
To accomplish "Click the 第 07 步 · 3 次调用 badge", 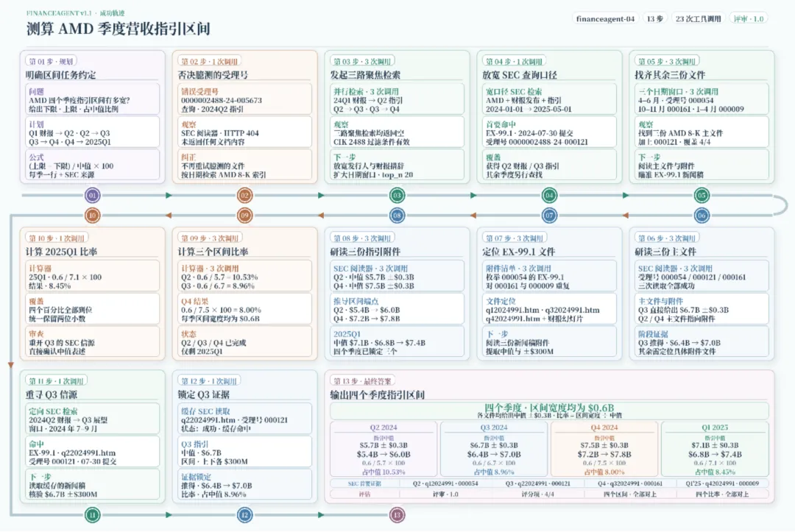I will point(514,238).
